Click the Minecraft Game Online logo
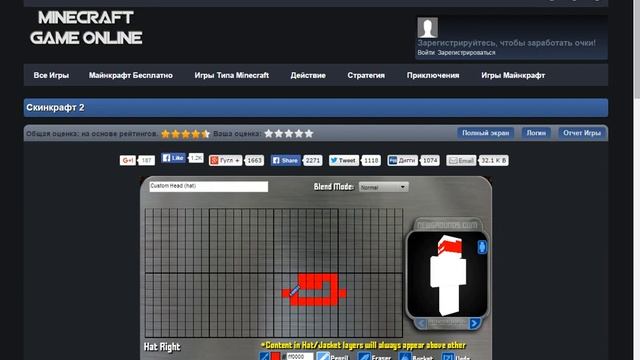Screen dimensions: 640x360 [x=86, y=28]
